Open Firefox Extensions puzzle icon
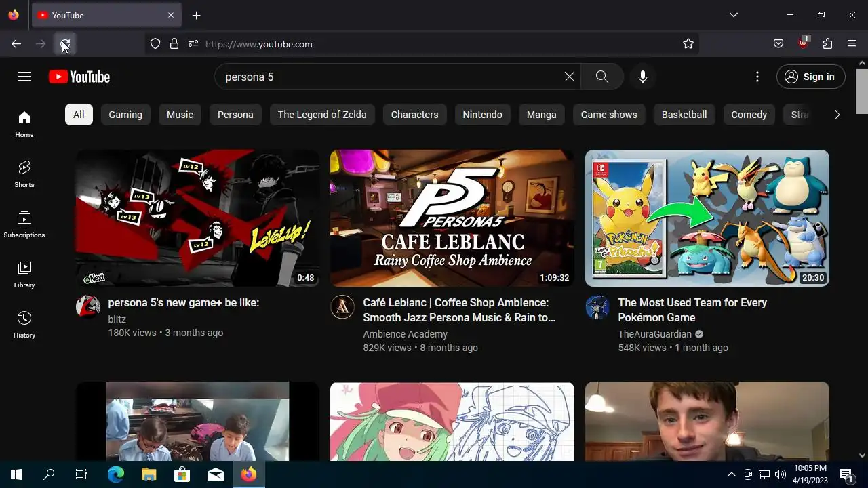The height and width of the screenshot is (488, 868). point(827,44)
